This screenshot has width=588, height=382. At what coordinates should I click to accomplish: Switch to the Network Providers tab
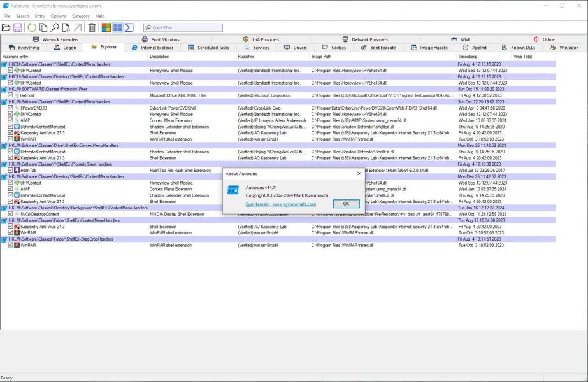click(365, 39)
